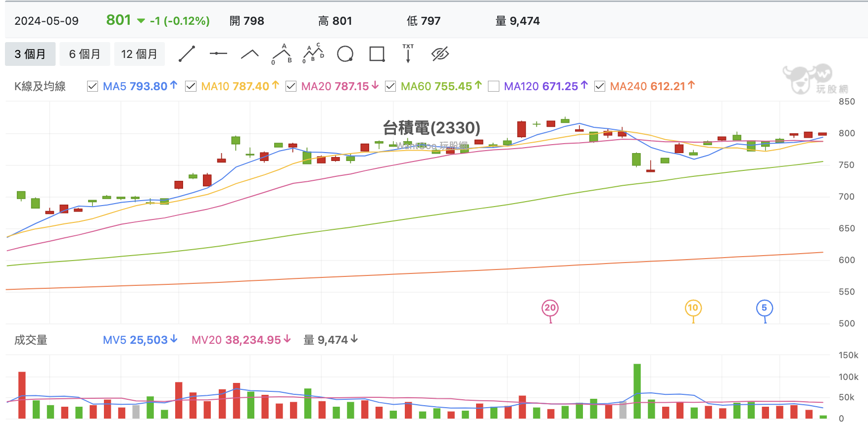Click the MA60 755.45 label
The image size is (868, 429).
click(441, 86)
